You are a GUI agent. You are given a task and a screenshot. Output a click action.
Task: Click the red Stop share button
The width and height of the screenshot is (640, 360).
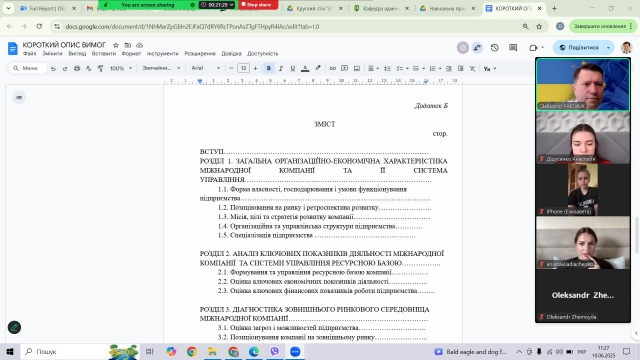click(258, 4)
